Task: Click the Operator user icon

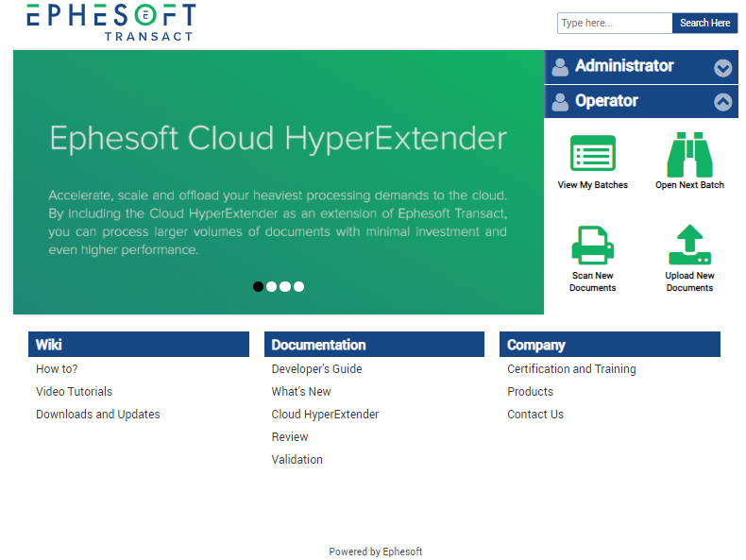Action: [x=560, y=102]
